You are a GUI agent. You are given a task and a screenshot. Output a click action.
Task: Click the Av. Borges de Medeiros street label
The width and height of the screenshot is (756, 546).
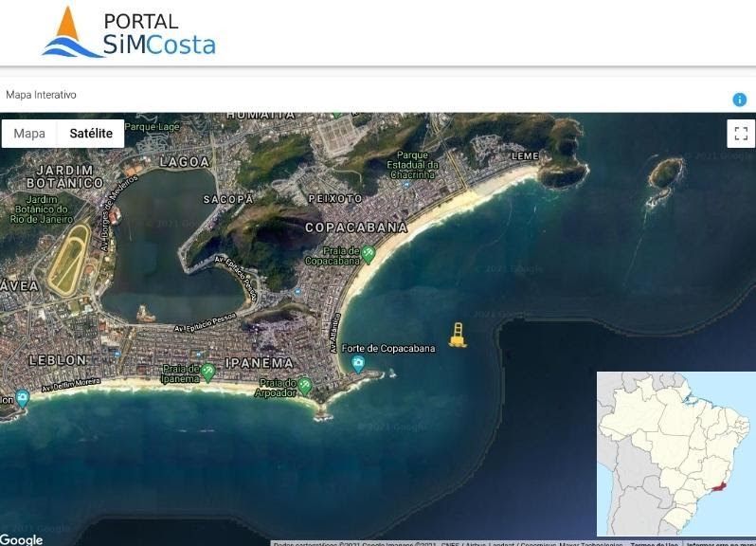click(118, 213)
